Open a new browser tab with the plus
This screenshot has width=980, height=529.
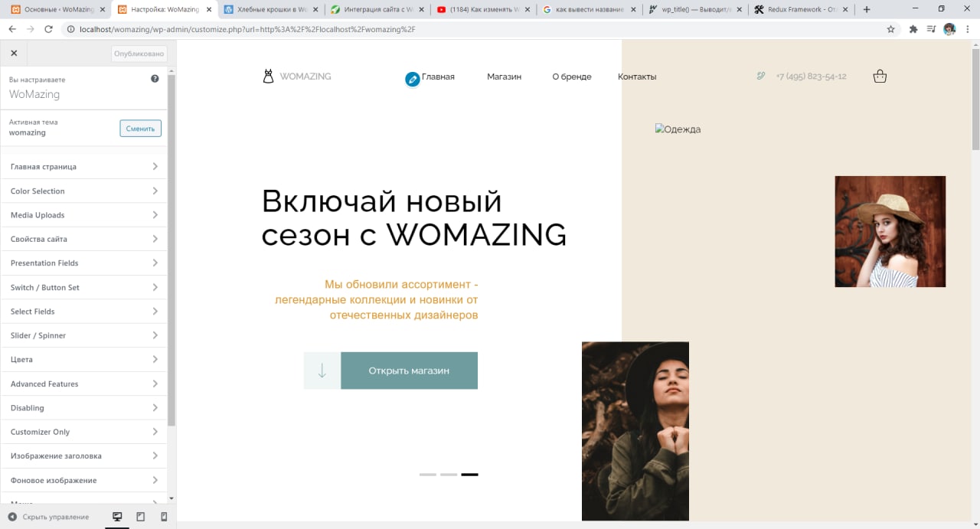tap(867, 9)
